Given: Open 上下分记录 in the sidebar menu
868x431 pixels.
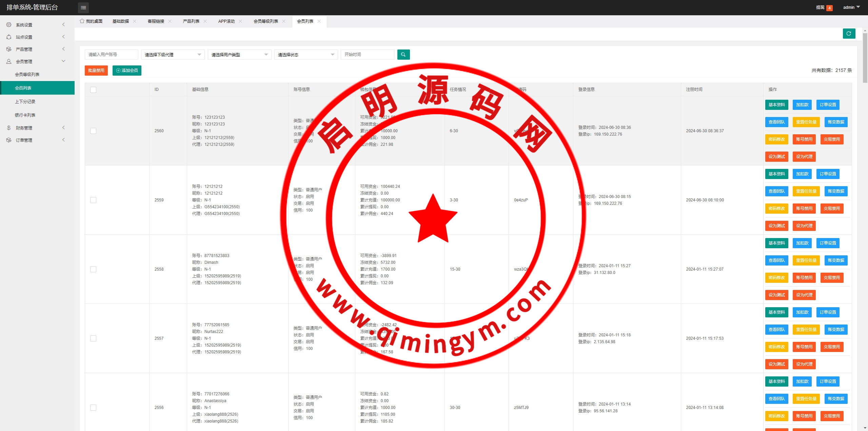Looking at the screenshot, I should 25,101.
